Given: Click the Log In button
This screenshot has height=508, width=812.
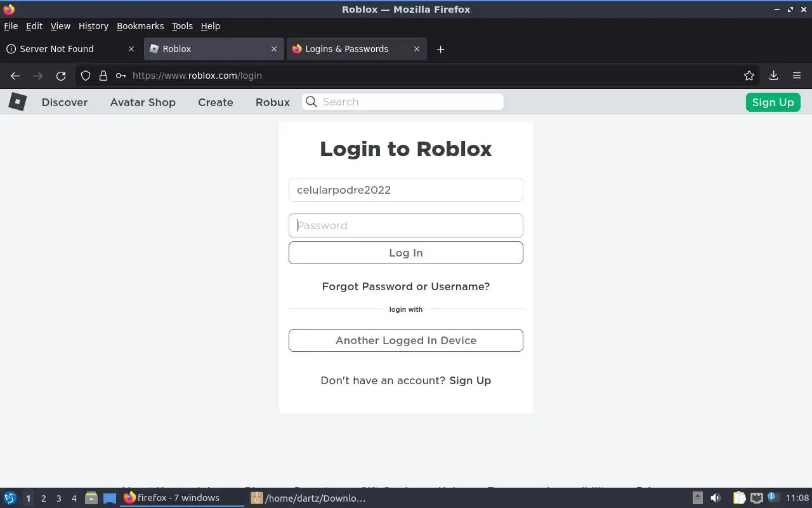Looking at the screenshot, I should tap(406, 253).
